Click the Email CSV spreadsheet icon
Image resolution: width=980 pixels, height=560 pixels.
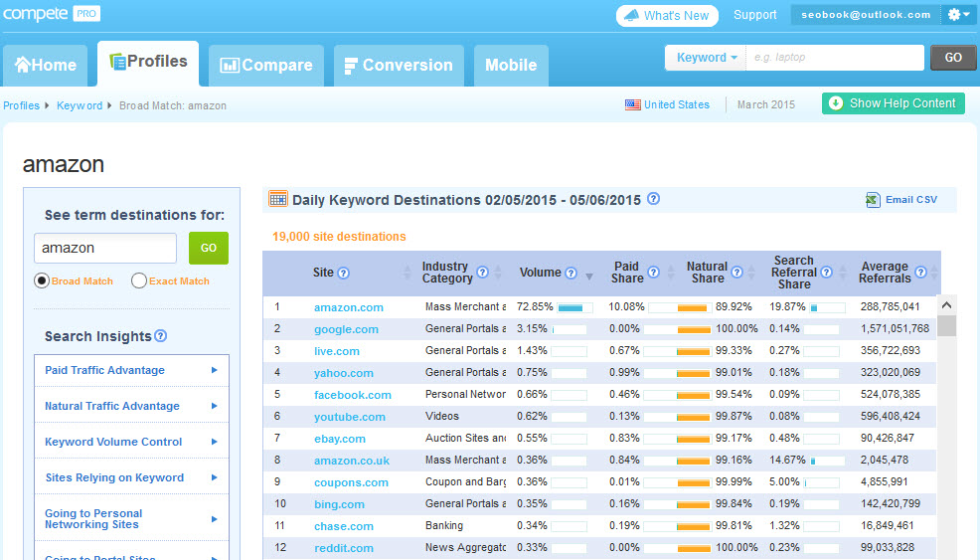[873, 200]
